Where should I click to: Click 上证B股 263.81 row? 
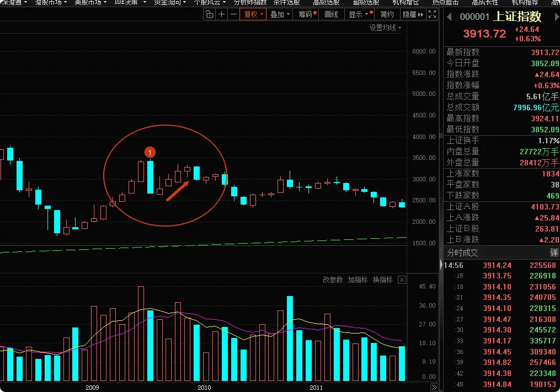click(502, 229)
